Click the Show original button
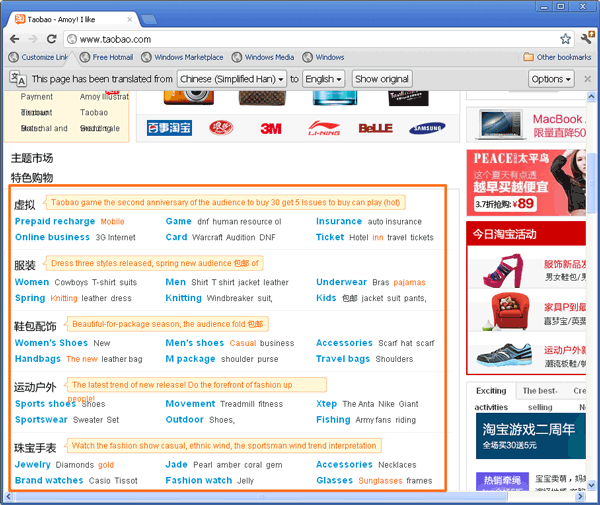The image size is (600, 505). tap(382, 79)
